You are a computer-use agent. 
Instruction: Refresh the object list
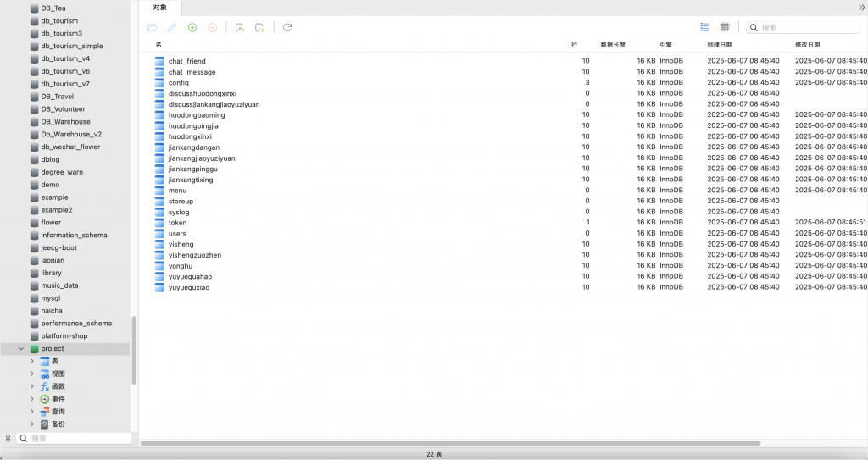287,28
